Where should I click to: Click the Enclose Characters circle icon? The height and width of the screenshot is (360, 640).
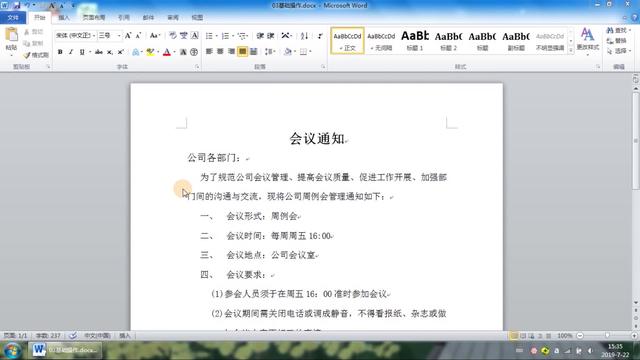point(194,52)
